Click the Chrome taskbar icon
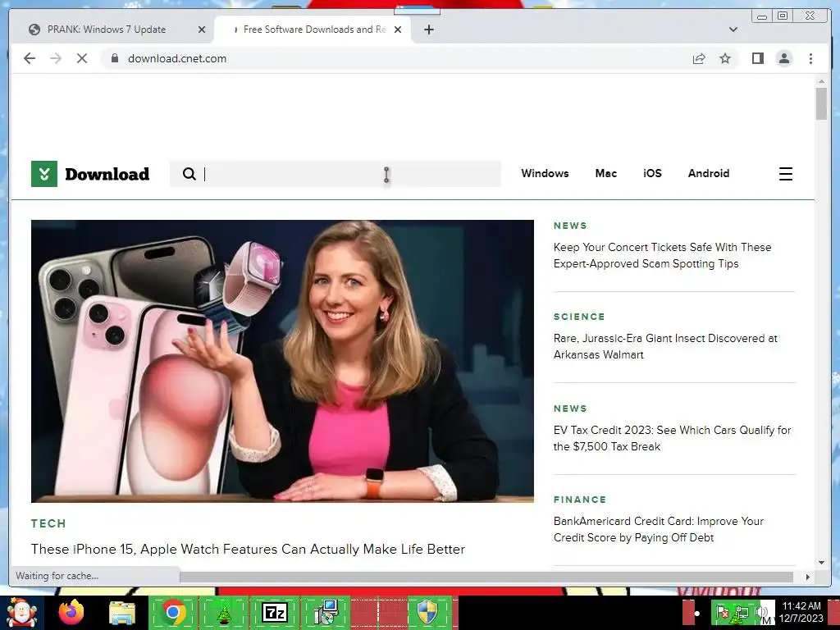Image resolution: width=840 pixels, height=630 pixels. [x=173, y=613]
